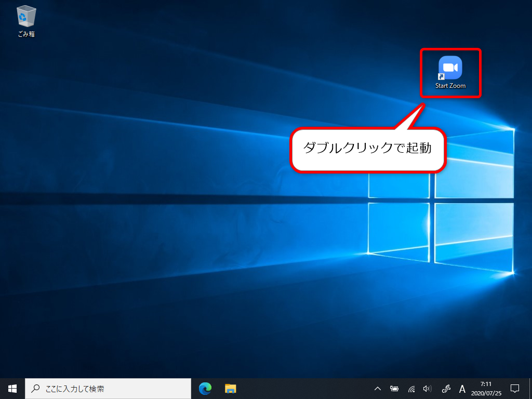532x399 pixels.
Task: Open Microsoft Edge from the taskbar
Action: click(205, 388)
